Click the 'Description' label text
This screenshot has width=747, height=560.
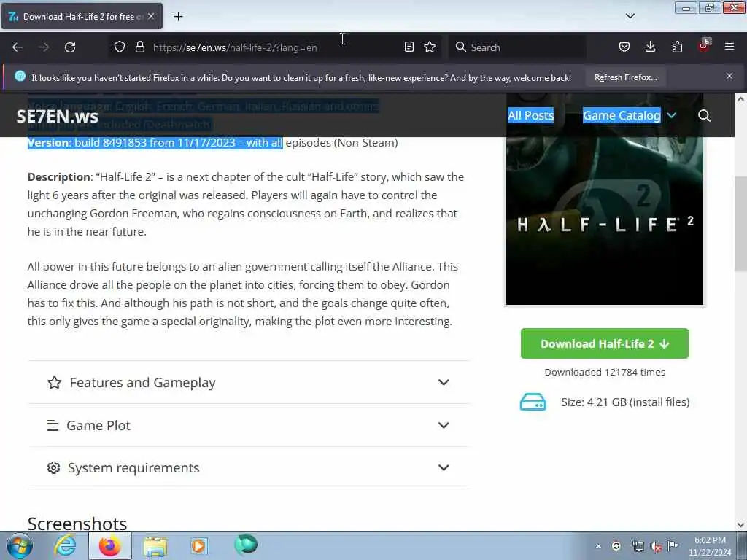59,176
